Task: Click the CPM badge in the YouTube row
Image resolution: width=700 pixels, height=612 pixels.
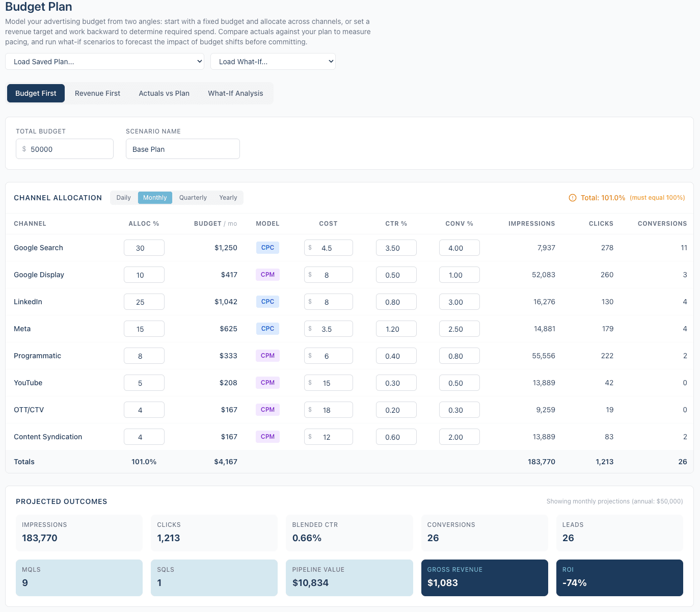Action: pyautogui.click(x=267, y=383)
